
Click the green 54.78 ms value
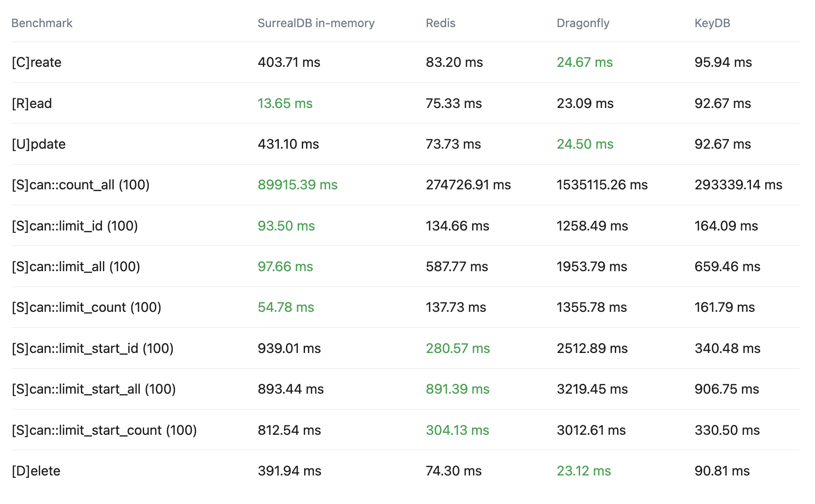click(286, 308)
